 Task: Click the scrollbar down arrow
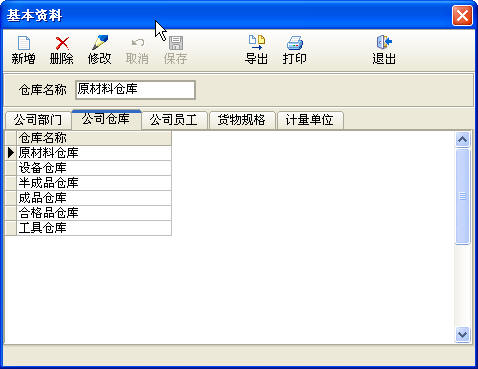pos(463,334)
